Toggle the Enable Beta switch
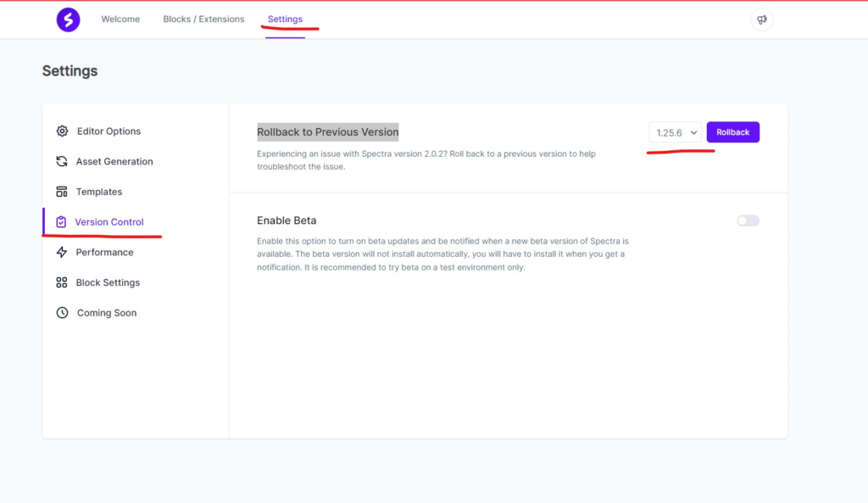Viewport: 868px width, 503px height. pyautogui.click(x=748, y=221)
